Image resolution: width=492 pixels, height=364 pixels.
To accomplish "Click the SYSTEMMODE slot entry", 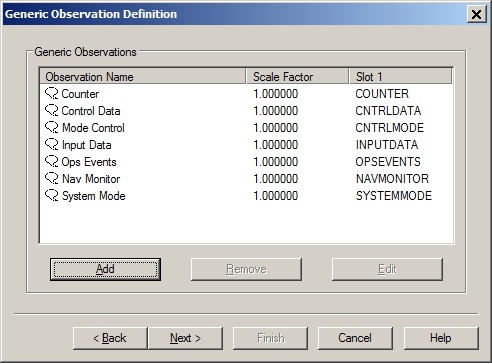I will (394, 196).
